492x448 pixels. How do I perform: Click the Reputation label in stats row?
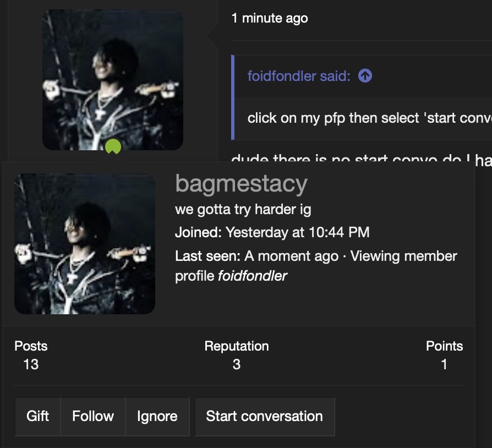237,346
